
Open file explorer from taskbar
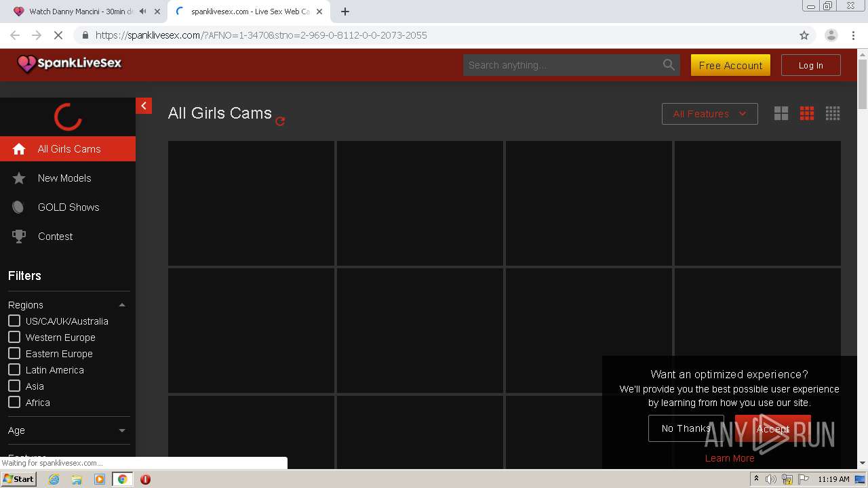pyautogui.click(x=77, y=479)
